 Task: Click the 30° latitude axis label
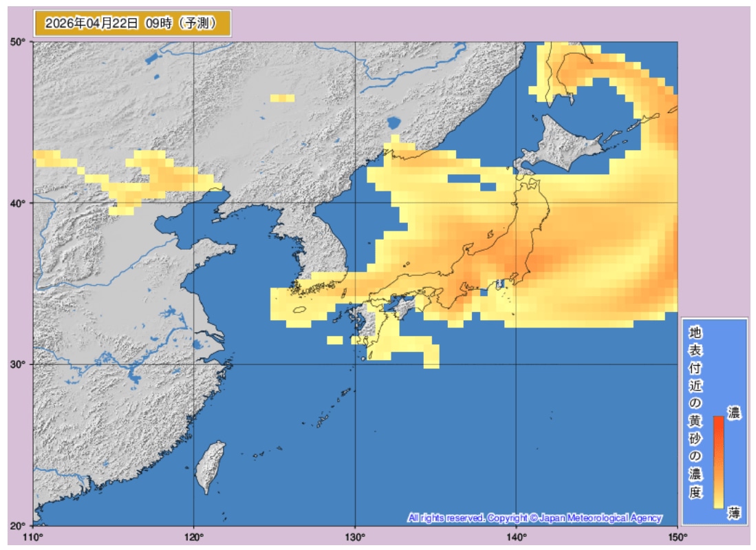[x=17, y=364]
